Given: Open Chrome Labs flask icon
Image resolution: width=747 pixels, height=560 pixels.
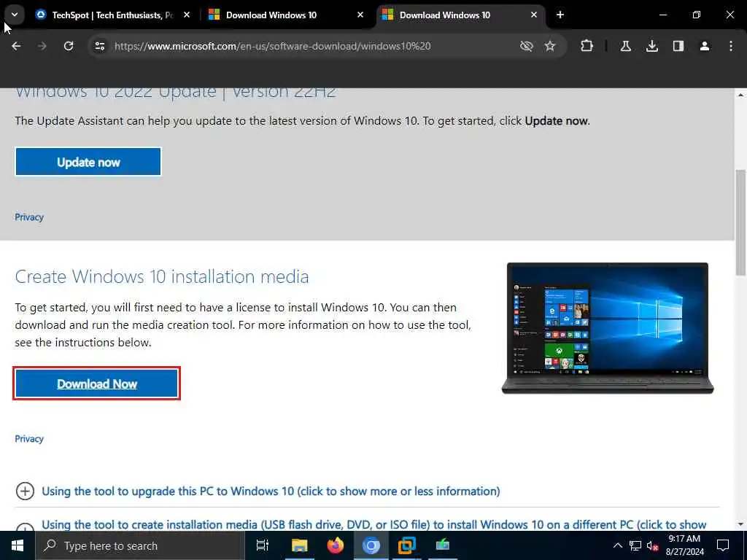Looking at the screenshot, I should tap(625, 46).
